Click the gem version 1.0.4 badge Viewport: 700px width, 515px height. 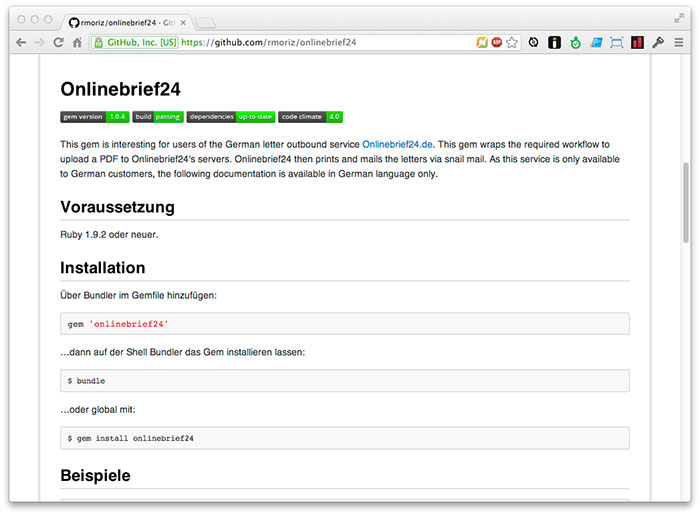(95, 117)
